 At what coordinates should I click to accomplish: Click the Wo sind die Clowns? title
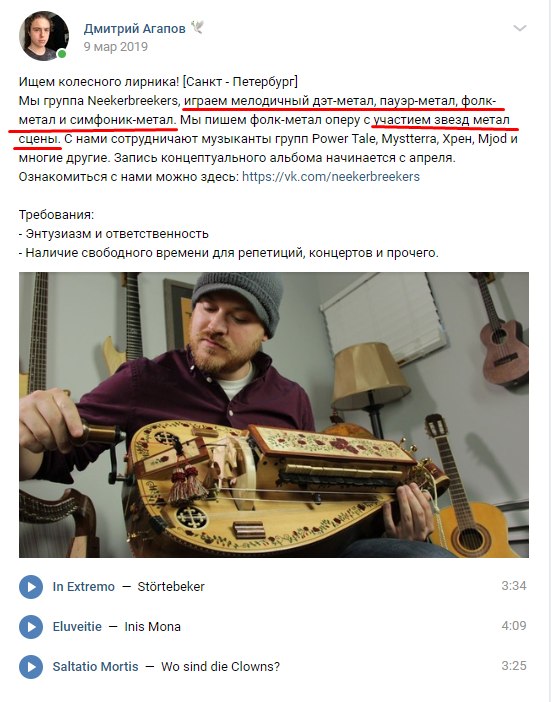[x=220, y=667]
